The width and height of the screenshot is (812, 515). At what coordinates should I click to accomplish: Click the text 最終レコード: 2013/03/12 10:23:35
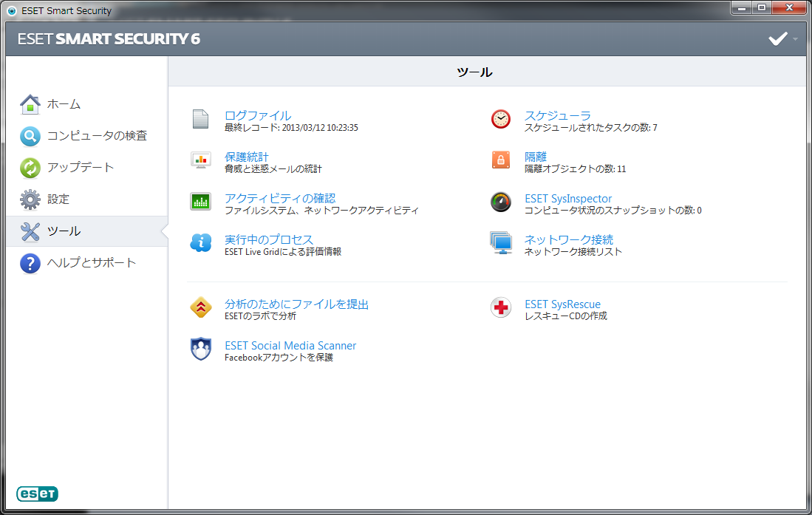click(x=291, y=127)
